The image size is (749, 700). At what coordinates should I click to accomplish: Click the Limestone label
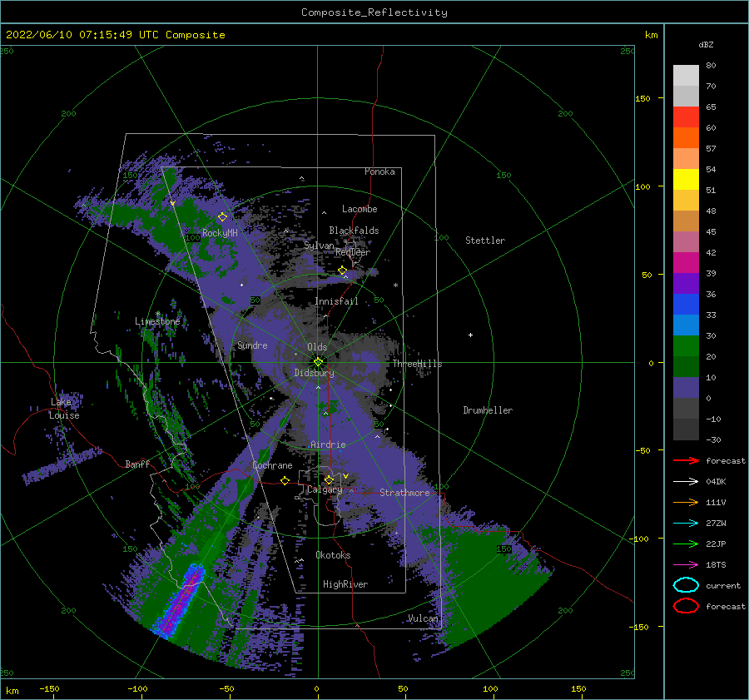(x=157, y=321)
